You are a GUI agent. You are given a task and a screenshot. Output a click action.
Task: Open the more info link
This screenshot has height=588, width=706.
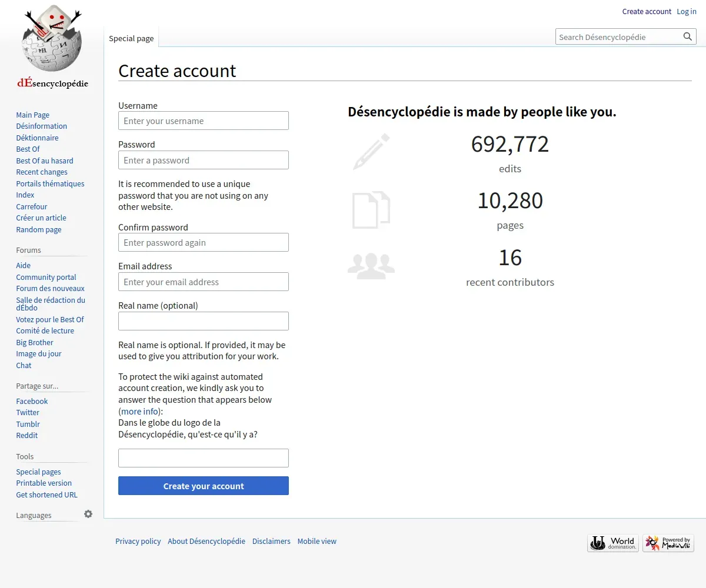139,411
